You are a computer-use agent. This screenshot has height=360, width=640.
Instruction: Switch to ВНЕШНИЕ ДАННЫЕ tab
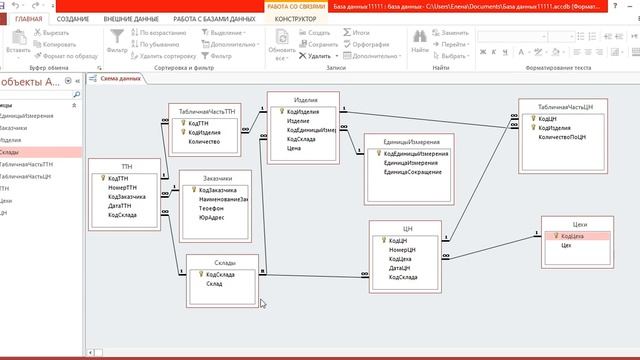coord(131,19)
